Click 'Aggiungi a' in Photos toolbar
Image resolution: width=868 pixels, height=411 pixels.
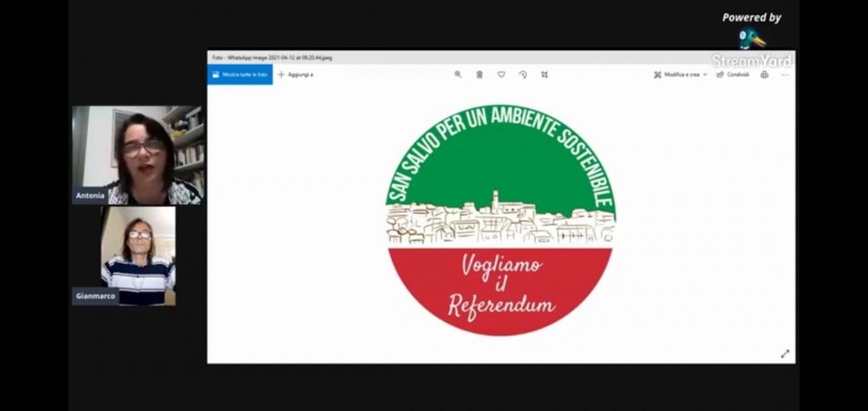click(296, 75)
